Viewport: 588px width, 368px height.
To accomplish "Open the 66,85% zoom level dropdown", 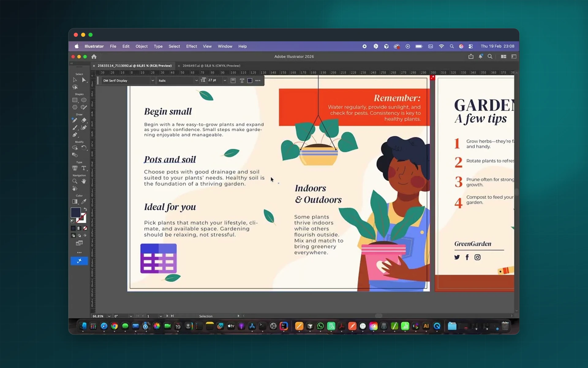I will point(109,316).
